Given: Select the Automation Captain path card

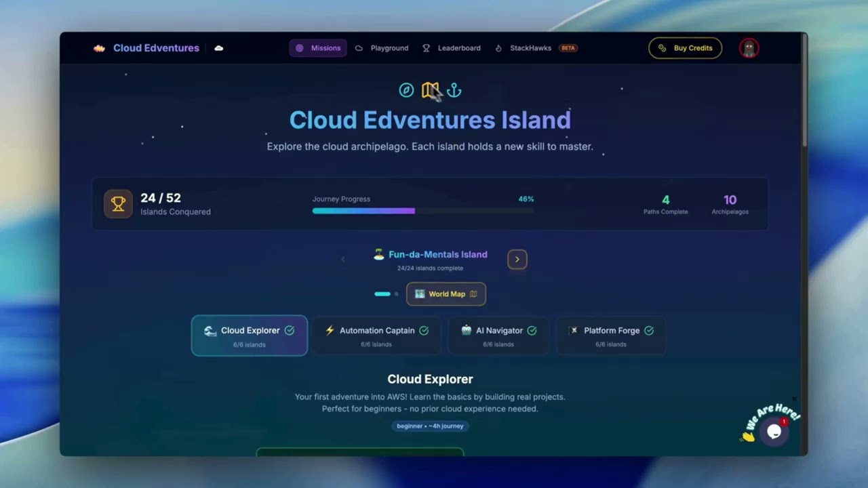Looking at the screenshot, I should click(x=376, y=335).
